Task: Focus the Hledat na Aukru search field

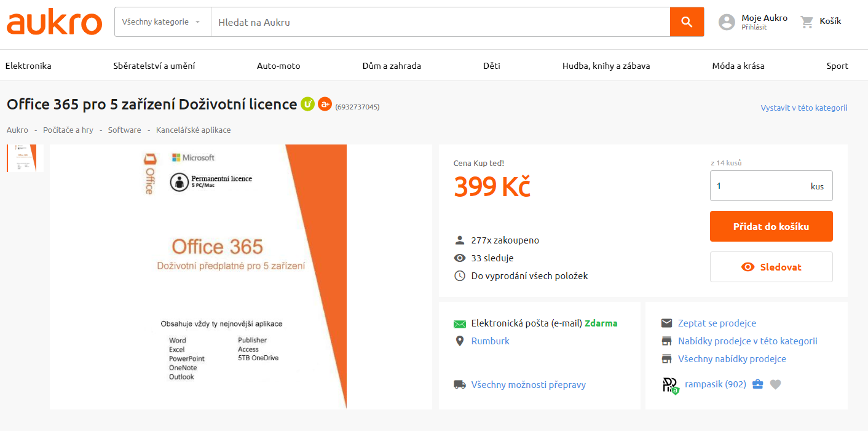Action: coord(441,22)
